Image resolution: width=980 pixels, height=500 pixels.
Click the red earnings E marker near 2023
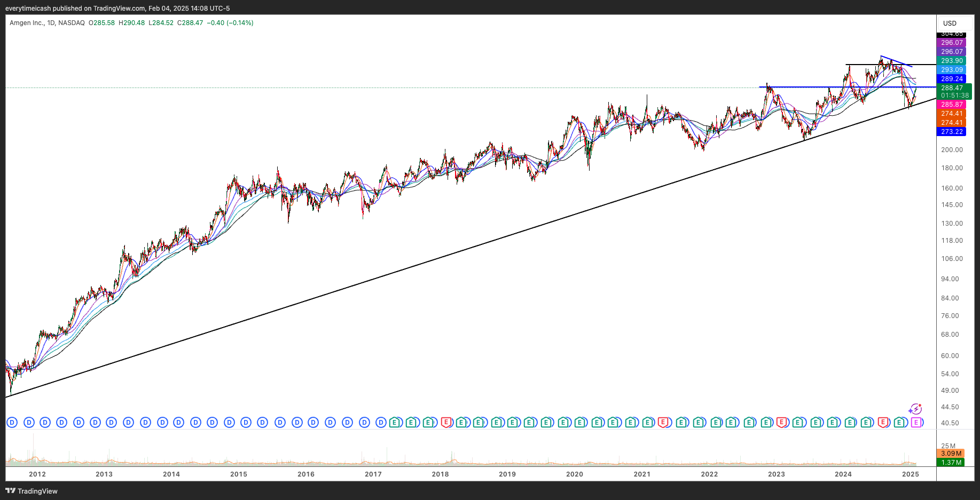click(781, 423)
